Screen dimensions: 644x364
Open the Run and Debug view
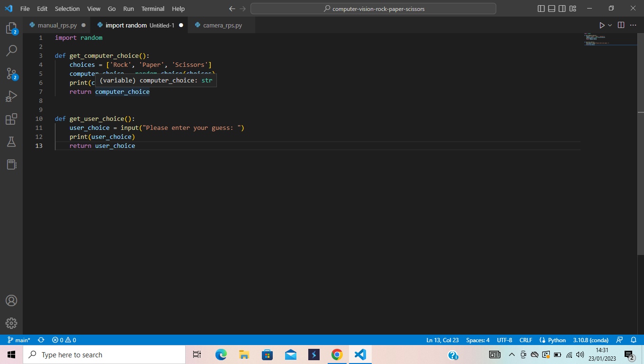tap(11, 96)
